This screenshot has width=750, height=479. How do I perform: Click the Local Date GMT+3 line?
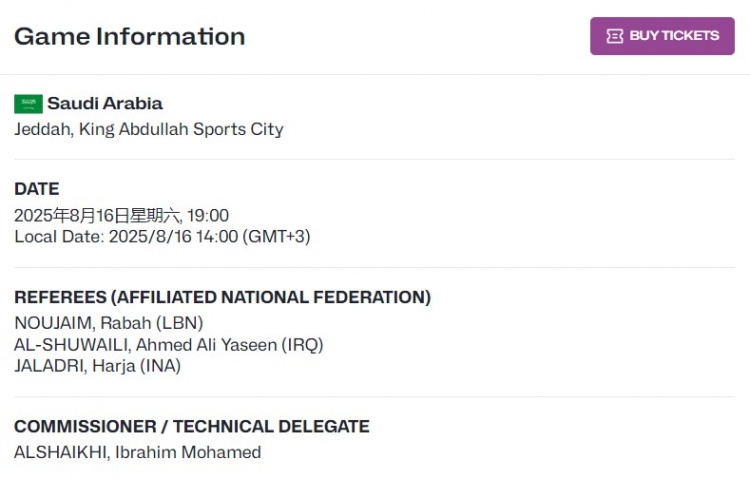coord(162,236)
